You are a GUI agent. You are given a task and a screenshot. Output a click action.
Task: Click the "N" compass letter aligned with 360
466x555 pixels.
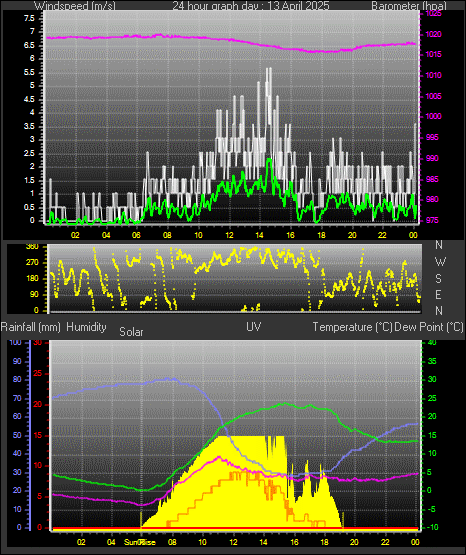(439, 245)
